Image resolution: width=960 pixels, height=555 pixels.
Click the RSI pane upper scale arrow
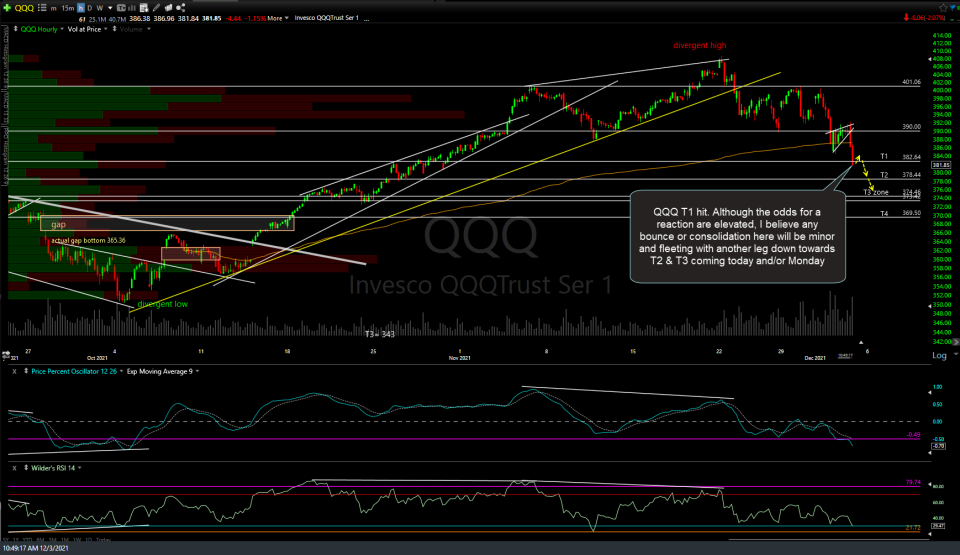(929, 485)
